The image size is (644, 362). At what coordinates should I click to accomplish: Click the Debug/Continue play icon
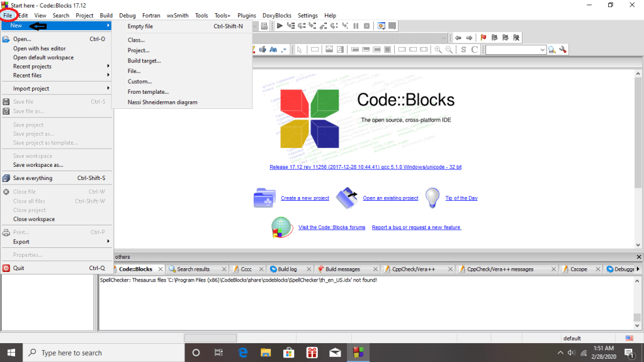tap(280, 26)
